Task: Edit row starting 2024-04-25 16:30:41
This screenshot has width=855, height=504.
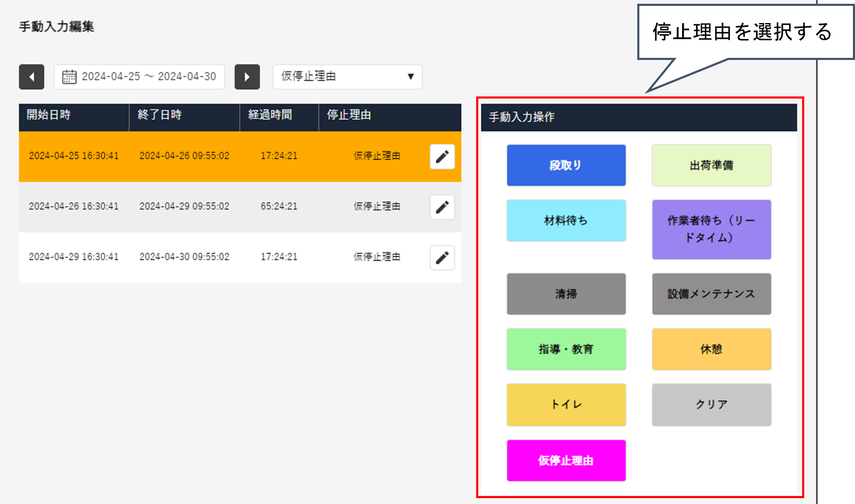Action: click(442, 156)
